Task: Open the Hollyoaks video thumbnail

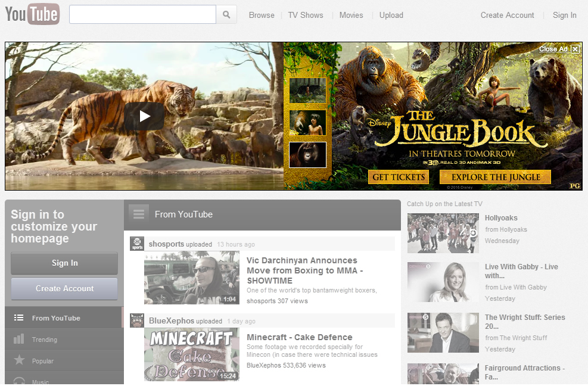Action: coord(443,233)
